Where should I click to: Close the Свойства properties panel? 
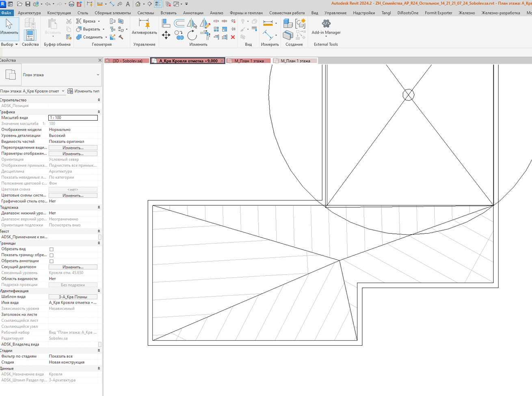(100, 60)
